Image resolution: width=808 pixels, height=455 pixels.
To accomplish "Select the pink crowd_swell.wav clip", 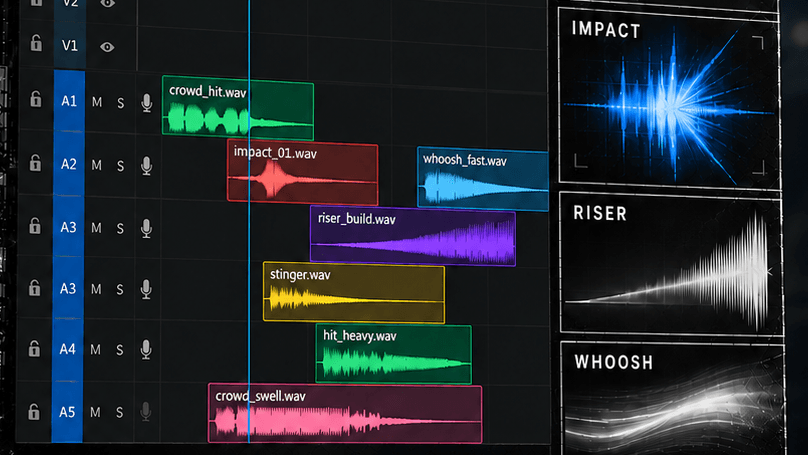I will [345, 413].
